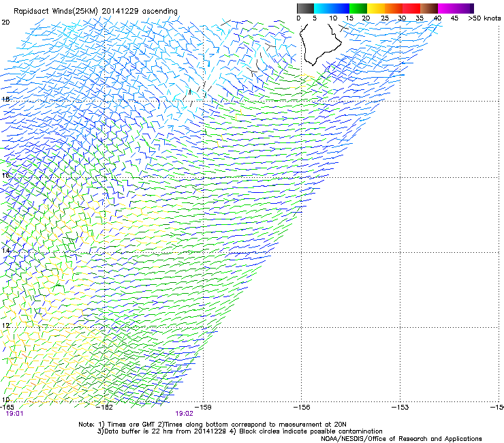Click the legend label '45'
The image size is (504, 443).
454,18
